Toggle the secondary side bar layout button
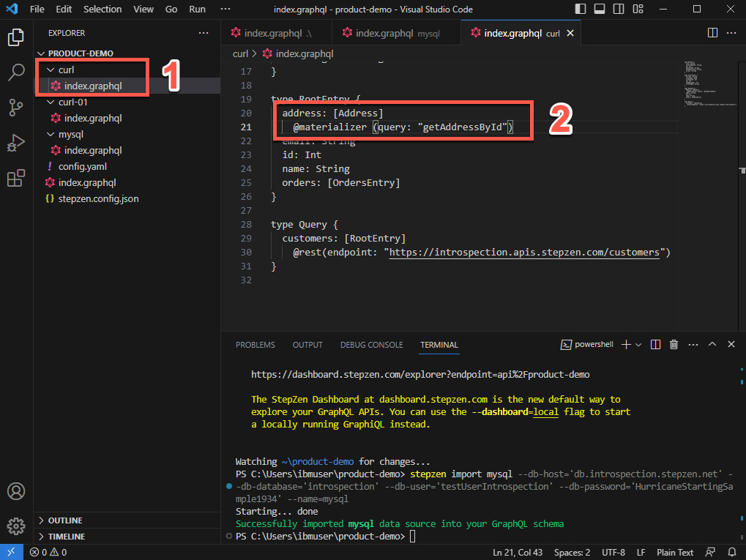746x560 pixels. coord(617,10)
